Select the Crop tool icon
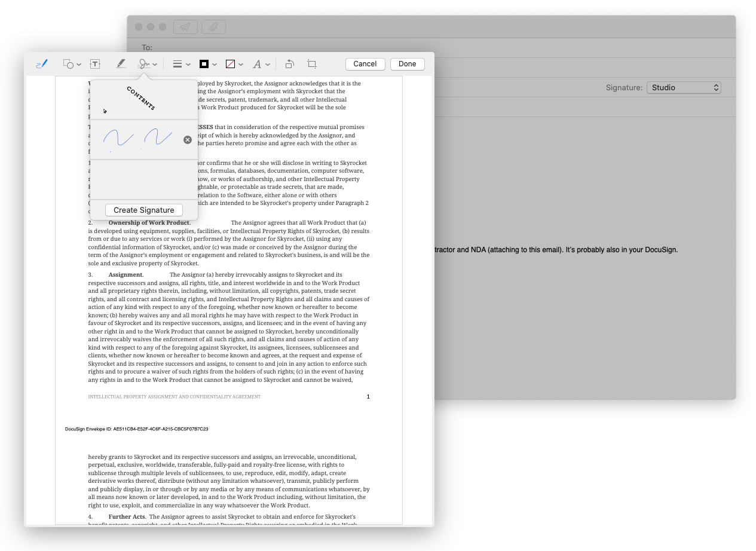The width and height of the screenshot is (756, 551). pos(312,64)
